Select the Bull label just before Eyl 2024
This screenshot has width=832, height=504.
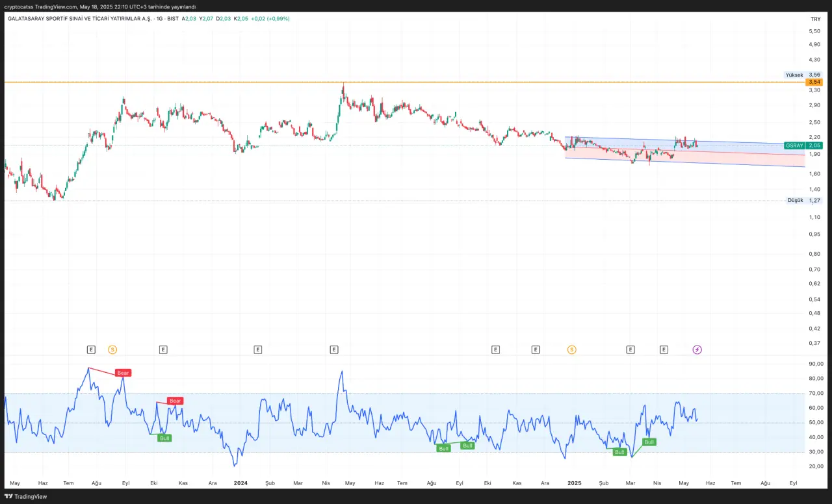click(x=468, y=446)
